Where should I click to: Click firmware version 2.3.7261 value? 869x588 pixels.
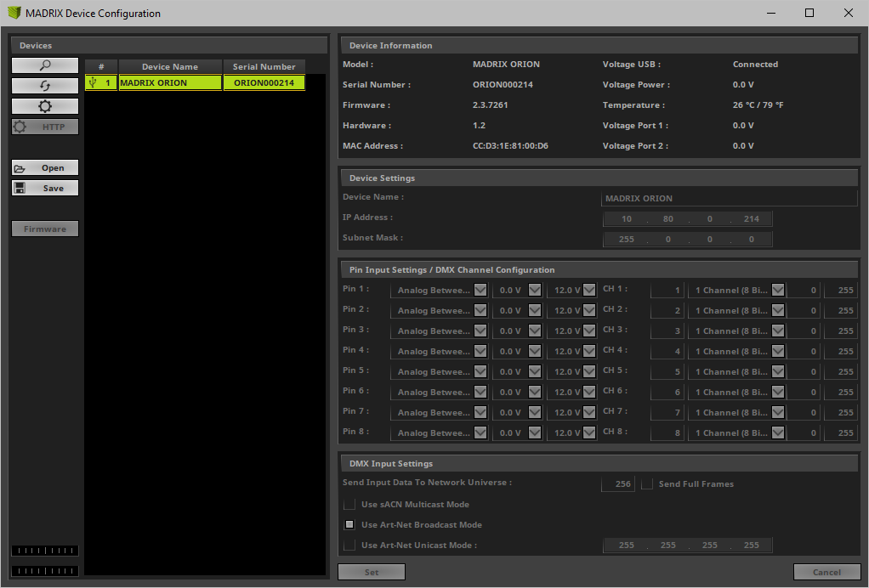(490, 105)
